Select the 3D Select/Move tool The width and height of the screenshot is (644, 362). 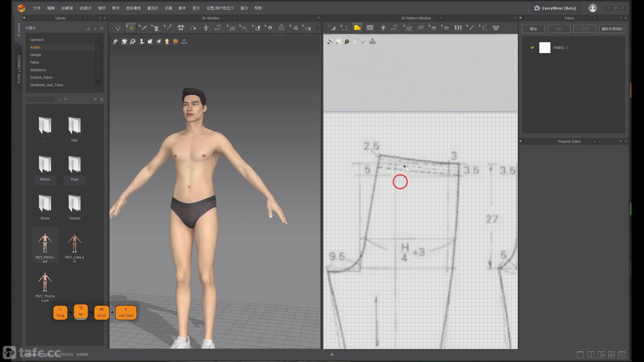click(x=131, y=28)
